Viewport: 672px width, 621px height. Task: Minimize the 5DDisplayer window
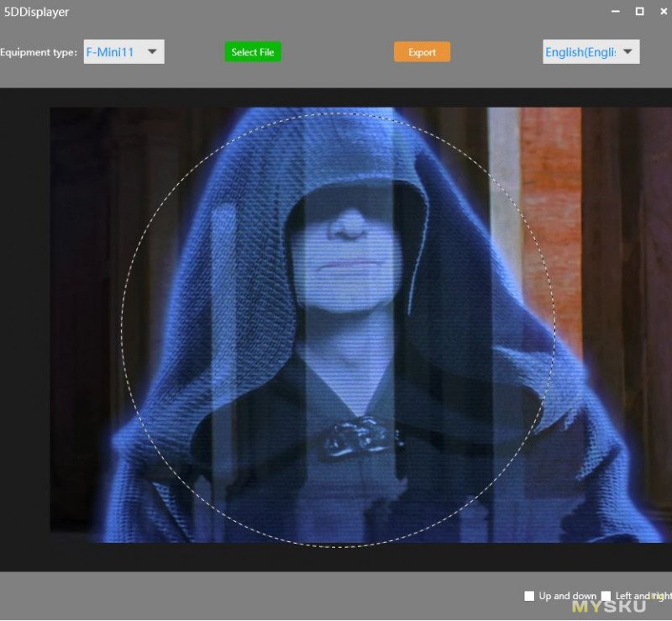616,12
